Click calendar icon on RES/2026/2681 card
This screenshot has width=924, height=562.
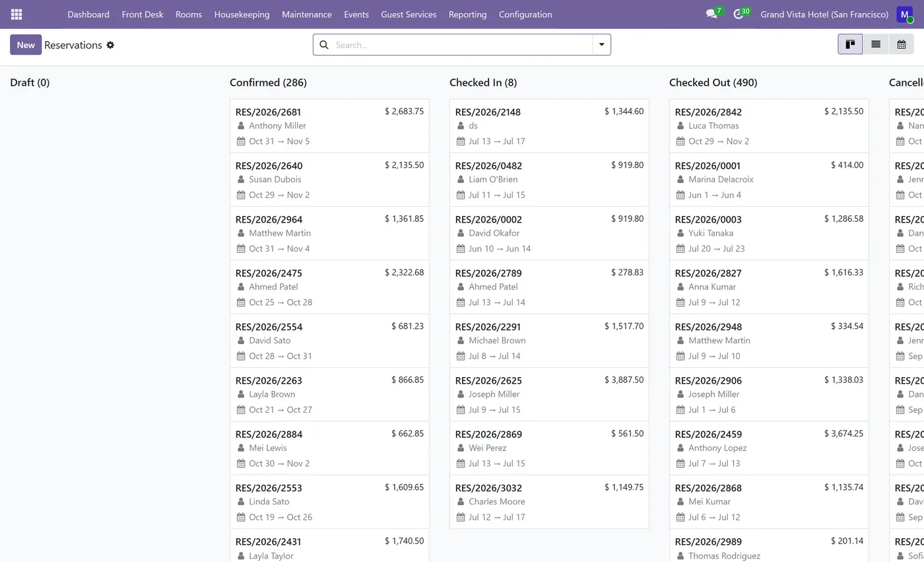[241, 141]
